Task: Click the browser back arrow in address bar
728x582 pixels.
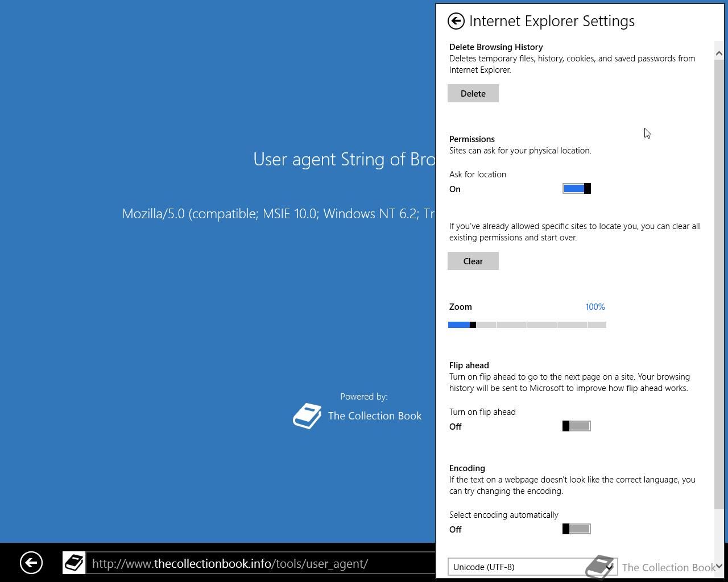Action: pos(31,563)
